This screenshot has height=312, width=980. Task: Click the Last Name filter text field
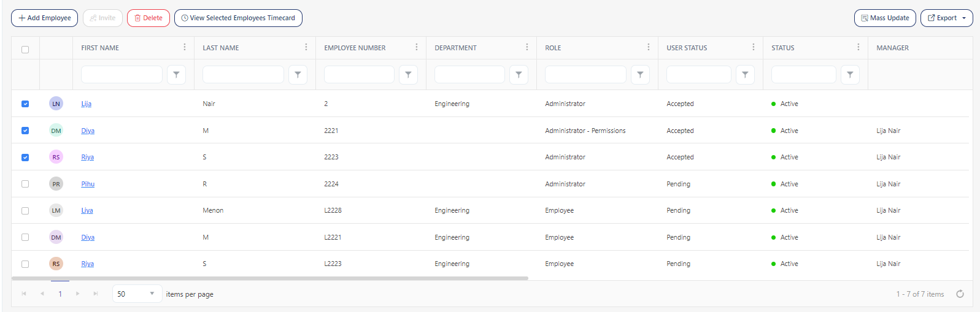[243, 75]
